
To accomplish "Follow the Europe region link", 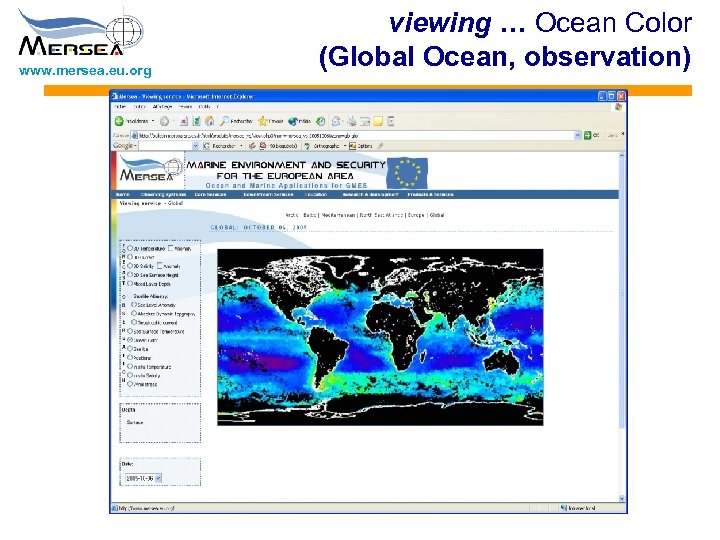I will coord(416,215).
